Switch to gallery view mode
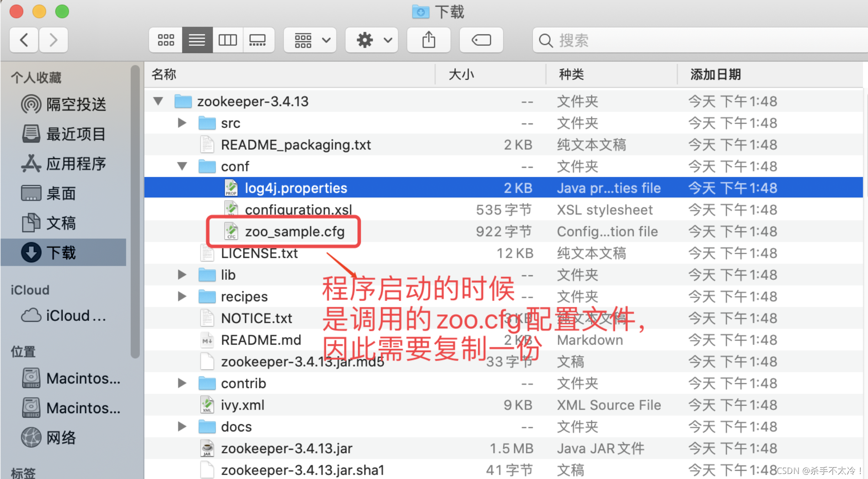 pos(258,40)
